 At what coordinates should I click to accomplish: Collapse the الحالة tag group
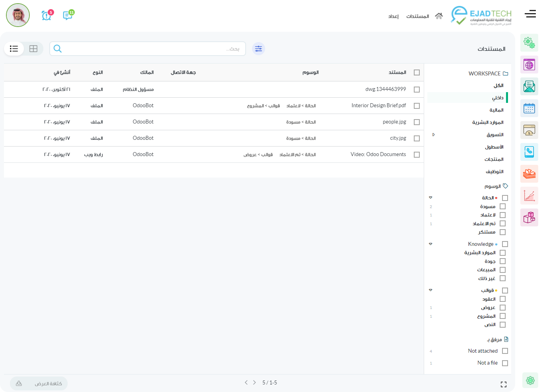coord(431,198)
